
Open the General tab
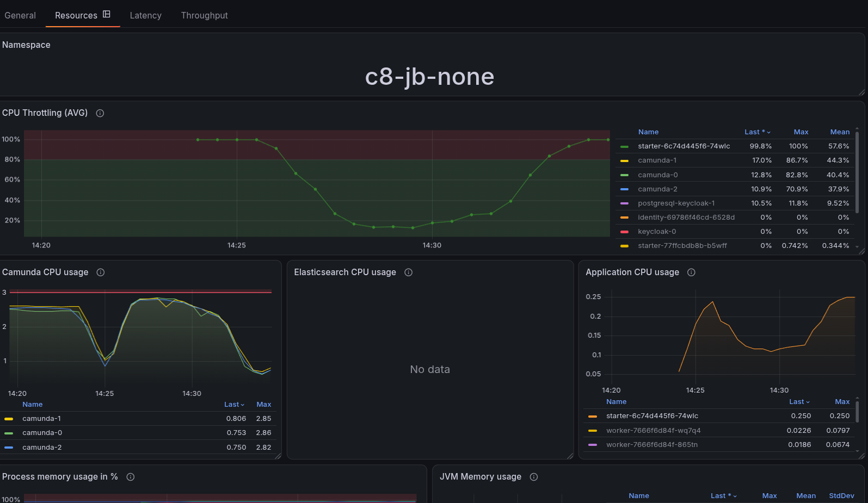(x=20, y=15)
